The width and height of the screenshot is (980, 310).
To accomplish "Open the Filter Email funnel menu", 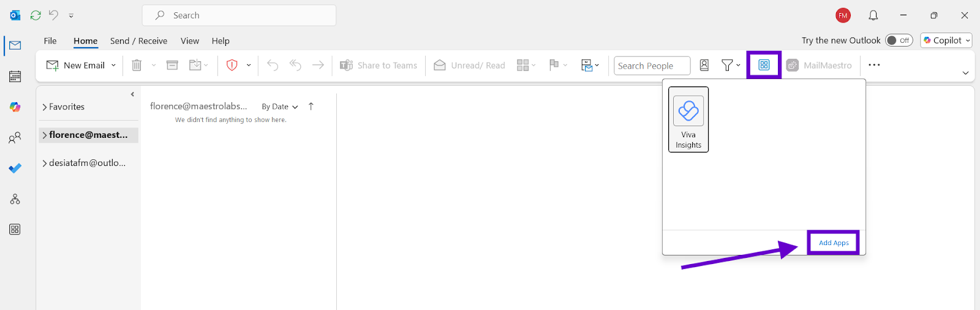I will (x=731, y=65).
